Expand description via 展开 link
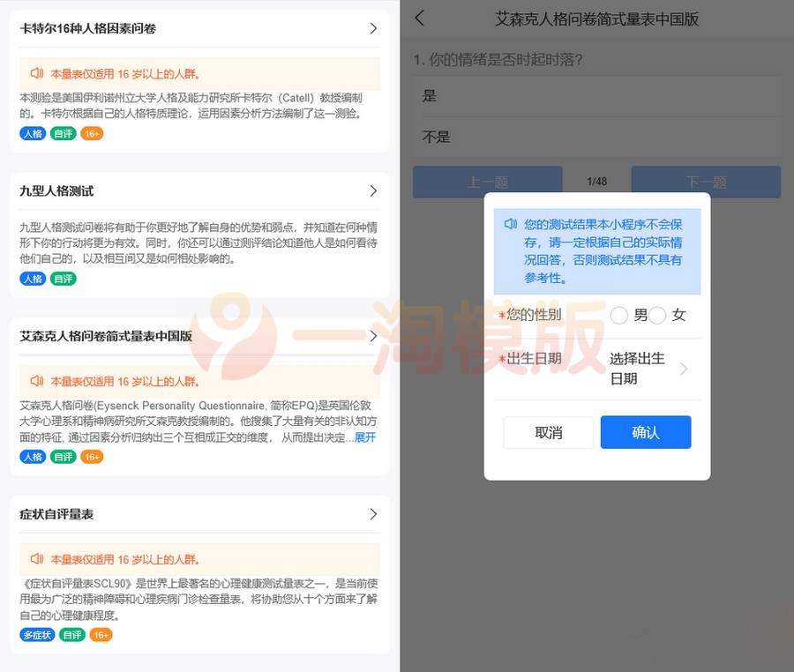 365,437
